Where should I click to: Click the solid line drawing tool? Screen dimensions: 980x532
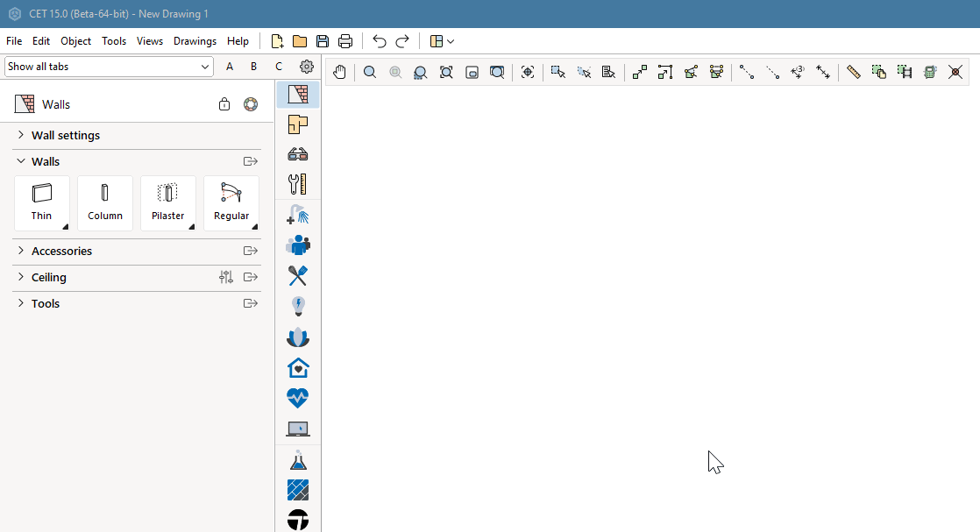point(746,72)
